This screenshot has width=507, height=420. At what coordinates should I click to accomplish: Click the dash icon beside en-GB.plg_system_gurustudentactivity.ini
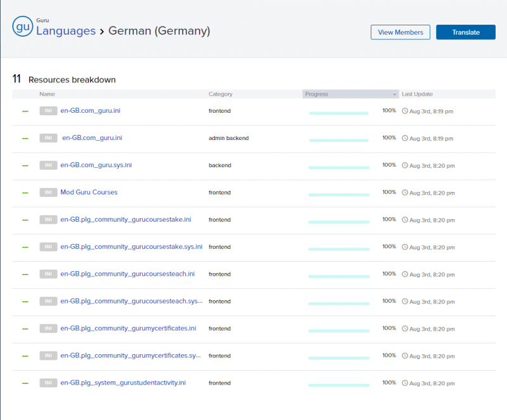25,383
